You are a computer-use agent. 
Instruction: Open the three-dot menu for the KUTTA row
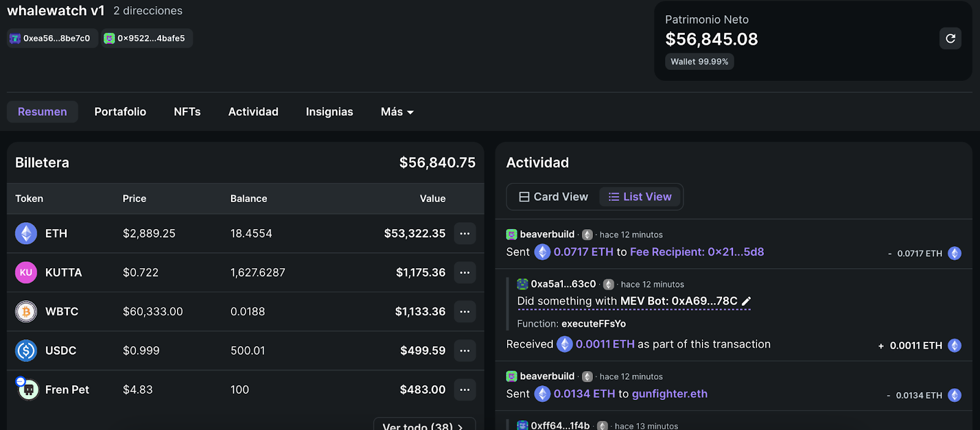point(465,273)
